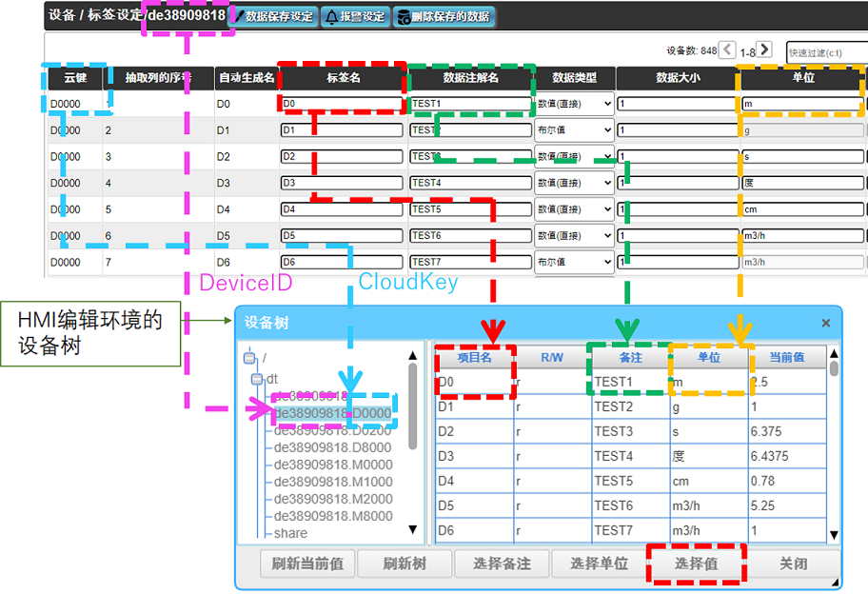Close the 设备树 dialog with X
The image size is (868, 594).
coord(826,324)
